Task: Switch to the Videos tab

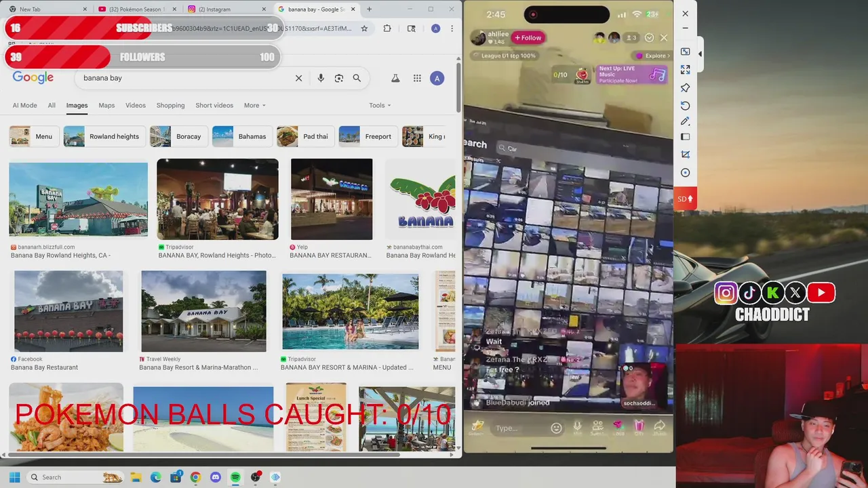Action: 136,105
